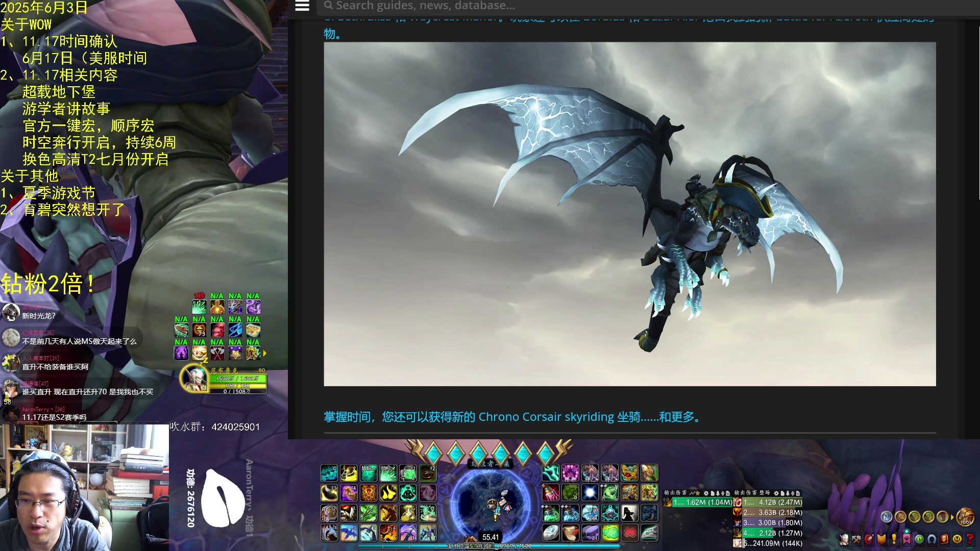This screenshot has width=980, height=551.
Task: Open the game help red question mark
Action: coord(970,539)
